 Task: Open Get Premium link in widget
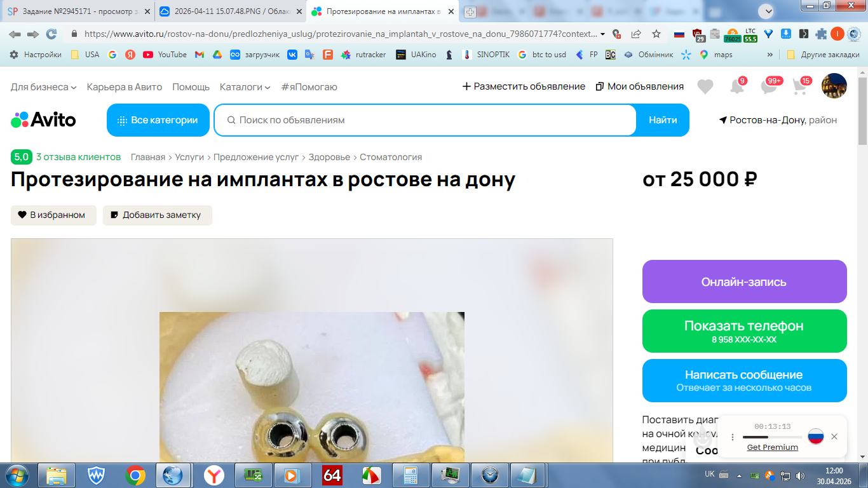pos(773,447)
